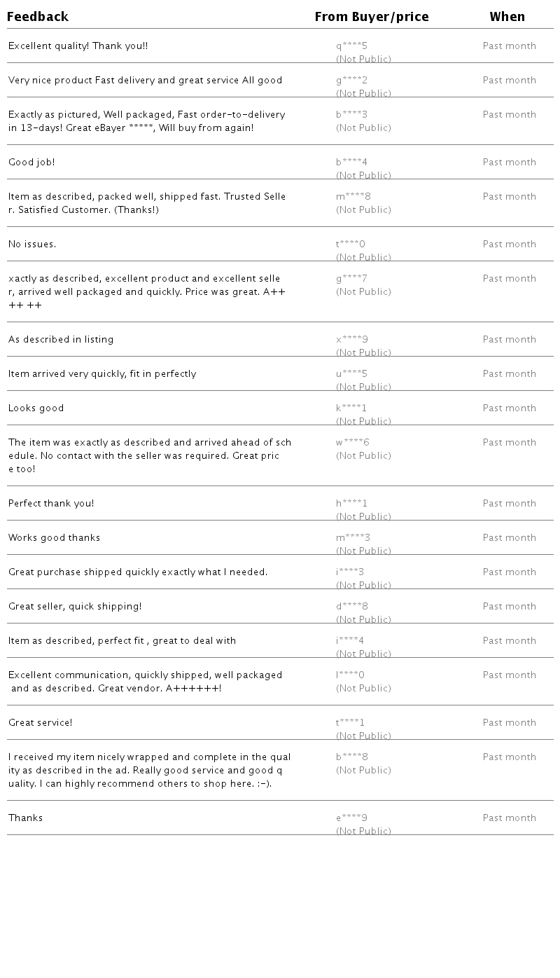Click buyer x****9 username

pos(351,340)
